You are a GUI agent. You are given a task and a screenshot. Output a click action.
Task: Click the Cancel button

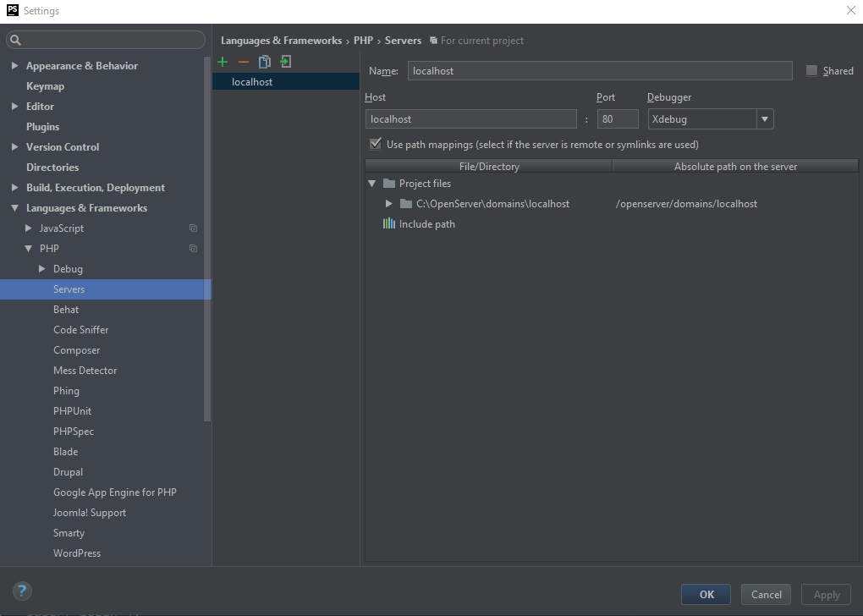[766, 594]
